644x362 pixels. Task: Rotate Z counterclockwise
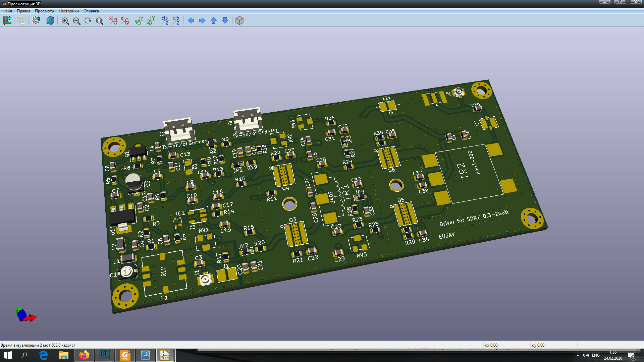[x=176, y=20]
